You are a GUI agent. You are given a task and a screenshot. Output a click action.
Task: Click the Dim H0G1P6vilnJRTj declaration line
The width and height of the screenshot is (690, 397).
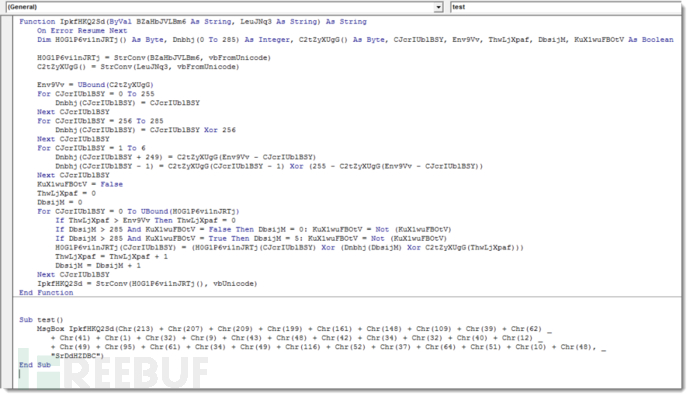[355, 40]
